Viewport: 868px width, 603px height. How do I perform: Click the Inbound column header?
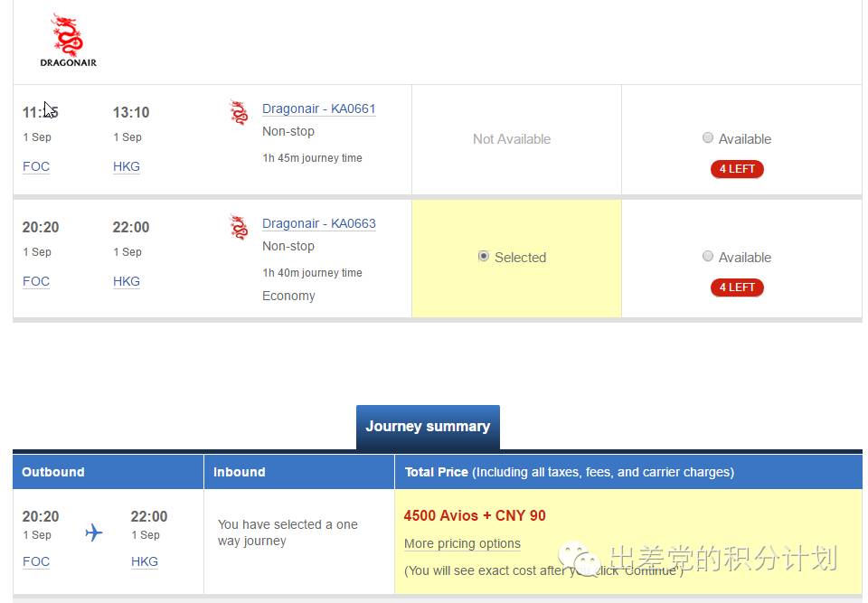(299, 472)
